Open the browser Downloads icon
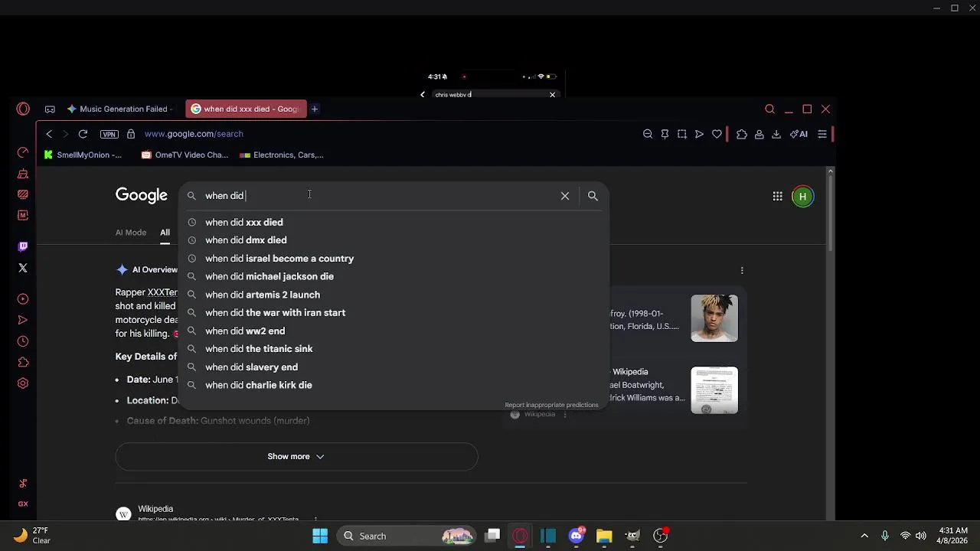This screenshot has height=551, width=980. 776,134
